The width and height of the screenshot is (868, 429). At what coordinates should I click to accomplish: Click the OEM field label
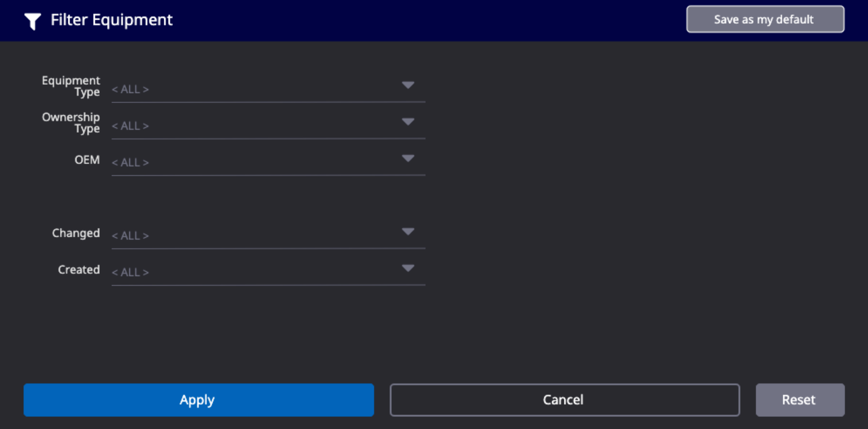[87, 160]
